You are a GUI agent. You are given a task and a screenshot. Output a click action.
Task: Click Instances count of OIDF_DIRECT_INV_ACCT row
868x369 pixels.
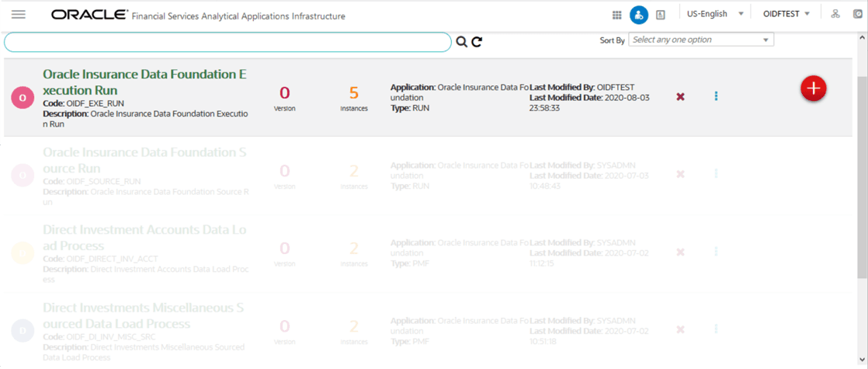[354, 249]
